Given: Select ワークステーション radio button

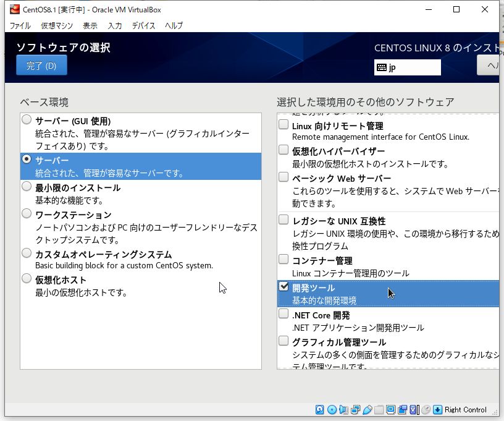Looking at the screenshot, I should 27,213.
